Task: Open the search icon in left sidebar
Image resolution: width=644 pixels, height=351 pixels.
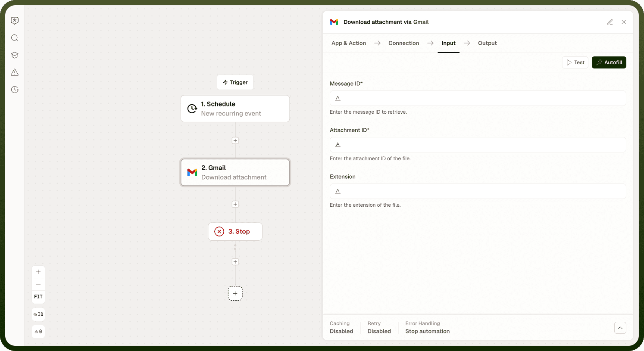Action: (x=15, y=38)
